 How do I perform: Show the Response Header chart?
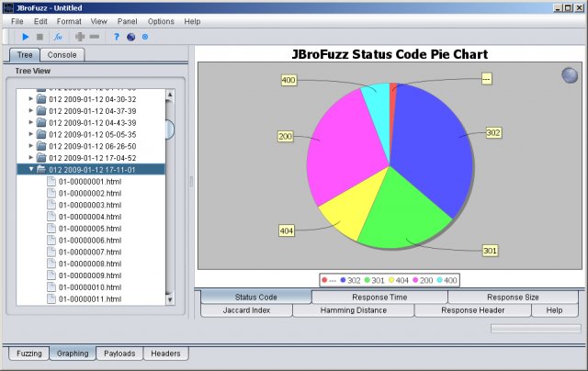tap(472, 310)
